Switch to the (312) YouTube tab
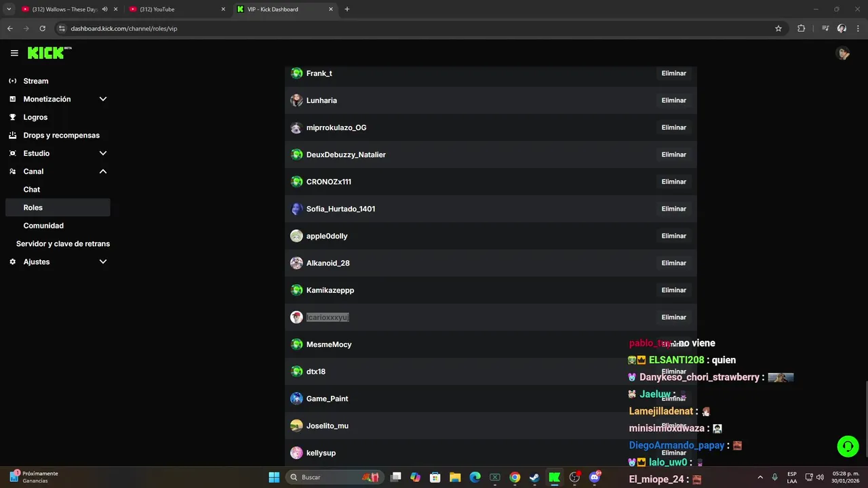The height and width of the screenshot is (488, 868). point(176,9)
